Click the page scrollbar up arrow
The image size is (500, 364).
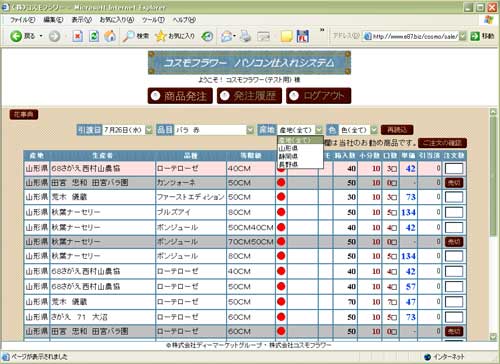pos(493,112)
